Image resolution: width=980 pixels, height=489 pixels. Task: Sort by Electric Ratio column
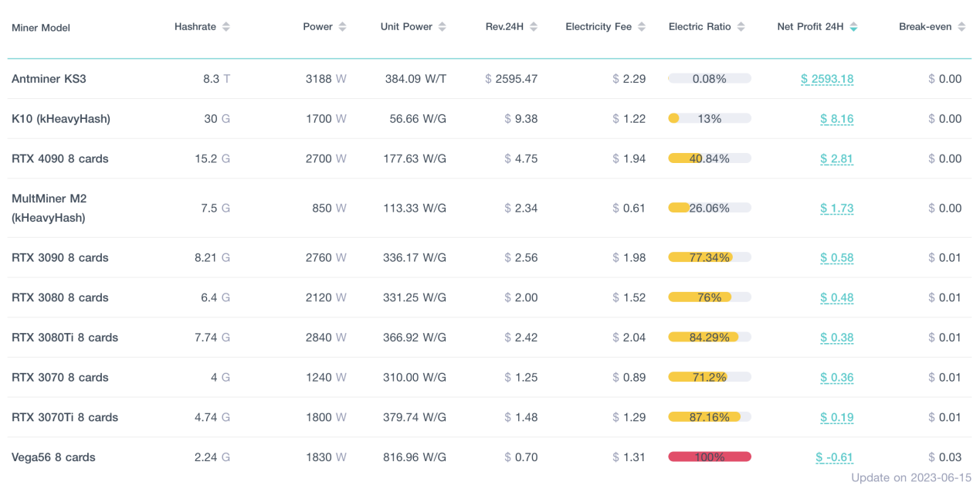point(740,25)
